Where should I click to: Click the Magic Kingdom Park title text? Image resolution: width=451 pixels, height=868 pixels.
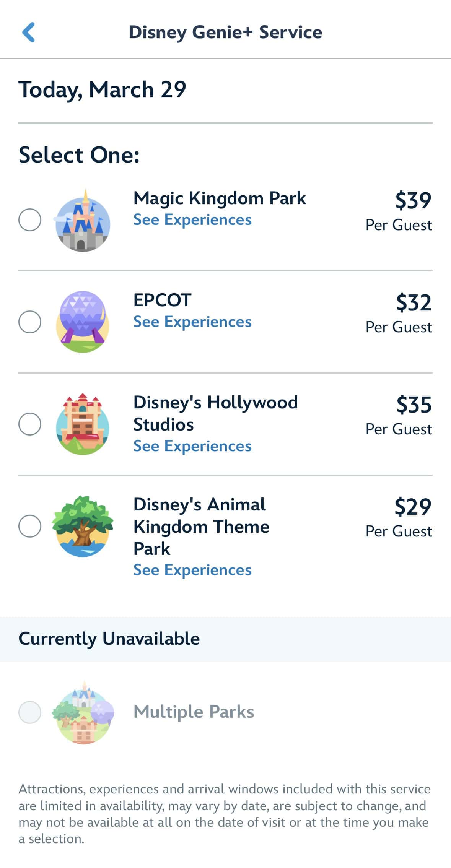(220, 198)
